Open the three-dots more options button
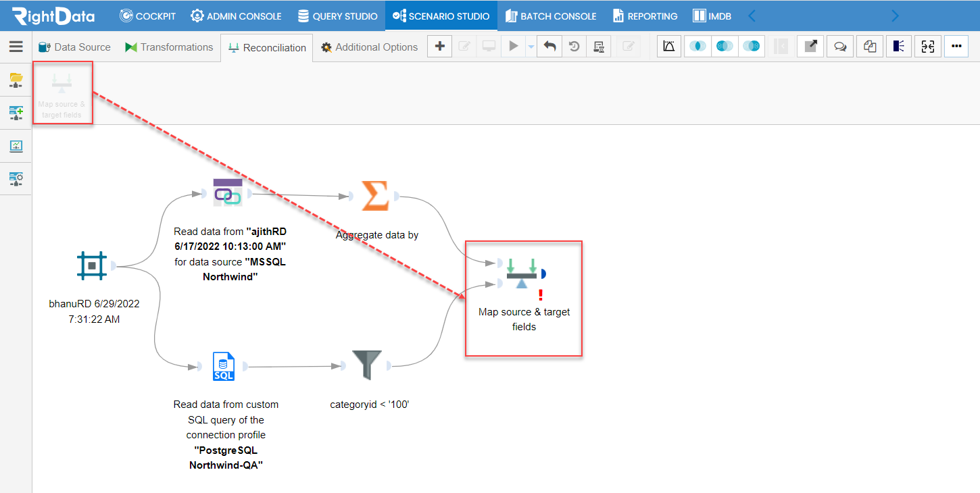The width and height of the screenshot is (980, 493). pos(956,46)
